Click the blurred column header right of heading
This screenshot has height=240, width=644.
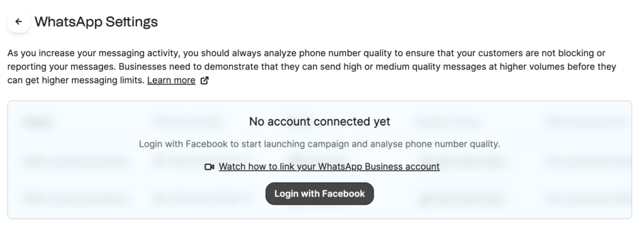448,122
